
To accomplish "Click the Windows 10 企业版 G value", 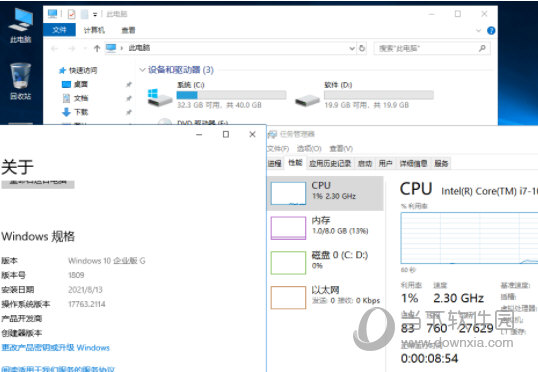I will (107, 261).
